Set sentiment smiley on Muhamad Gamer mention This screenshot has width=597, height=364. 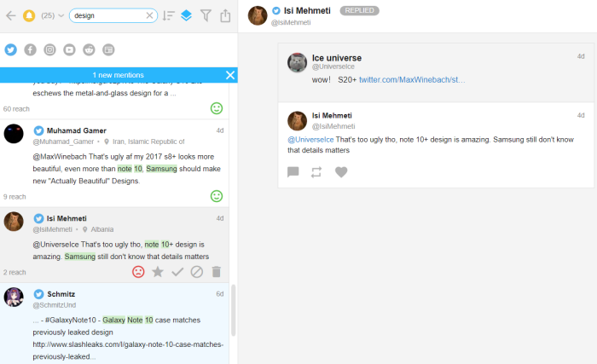click(x=217, y=196)
